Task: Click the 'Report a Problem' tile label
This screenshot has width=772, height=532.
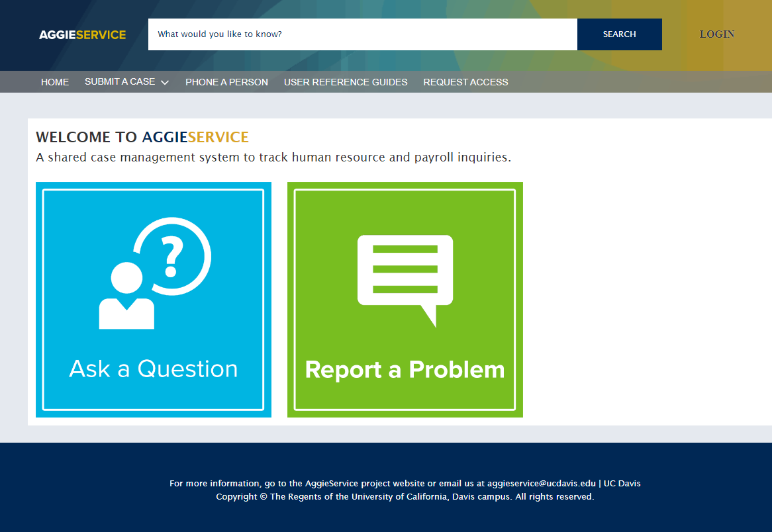Action: click(x=405, y=369)
